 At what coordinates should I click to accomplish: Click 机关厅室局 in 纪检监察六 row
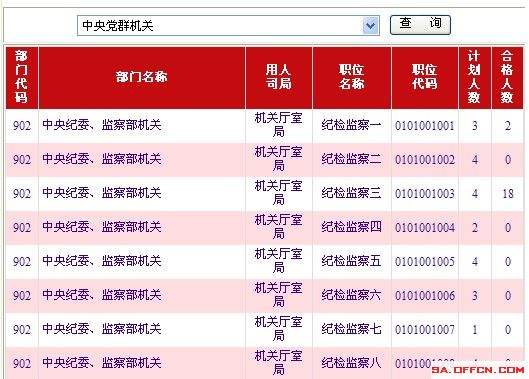[279, 295]
